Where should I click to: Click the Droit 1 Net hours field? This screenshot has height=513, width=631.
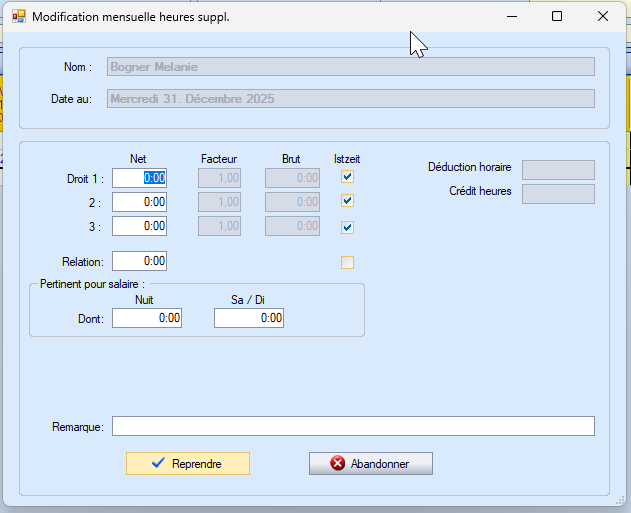[140, 177]
